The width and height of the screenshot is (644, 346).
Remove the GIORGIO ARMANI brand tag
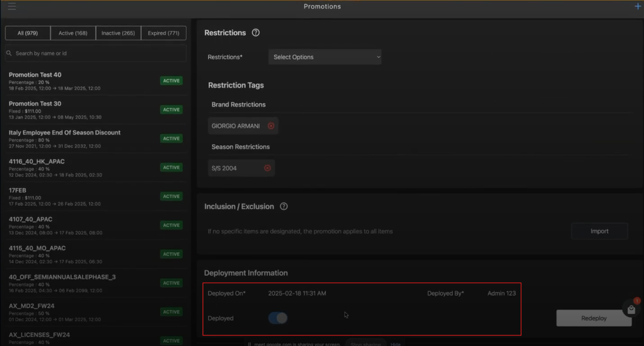coord(271,126)
